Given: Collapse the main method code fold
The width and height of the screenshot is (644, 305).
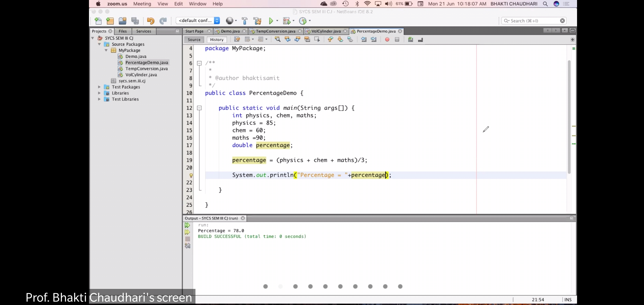Looking at the screenshot, I should [x=199, y=108].
